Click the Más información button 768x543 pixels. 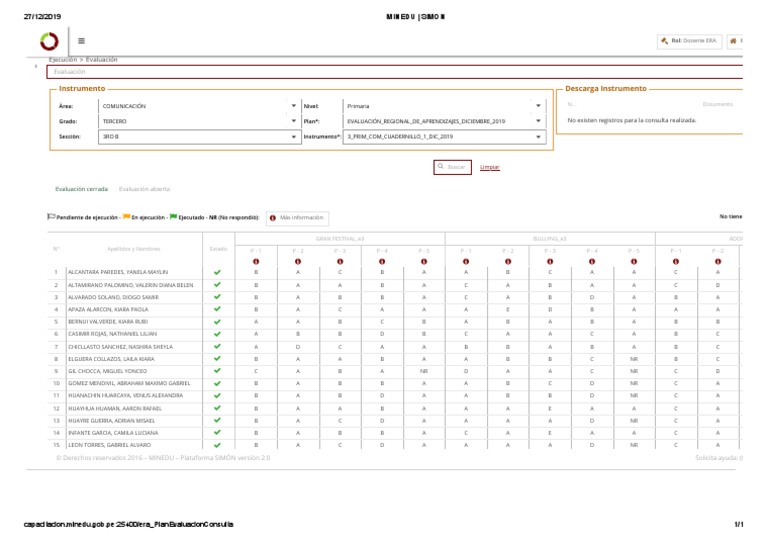[x=298, y=217]
